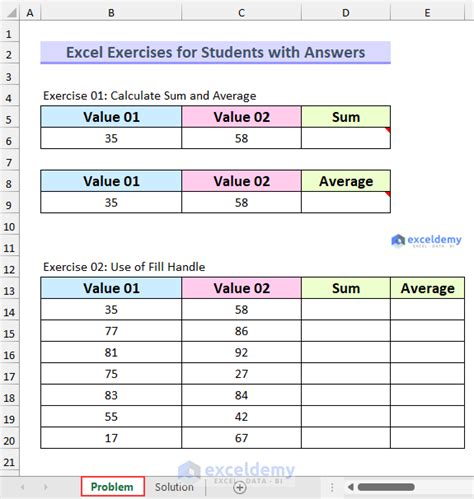This screenshot has height=499, width=474.
Task: Click 'Value 01' header in row 5
Action: [x=111, y=117]
